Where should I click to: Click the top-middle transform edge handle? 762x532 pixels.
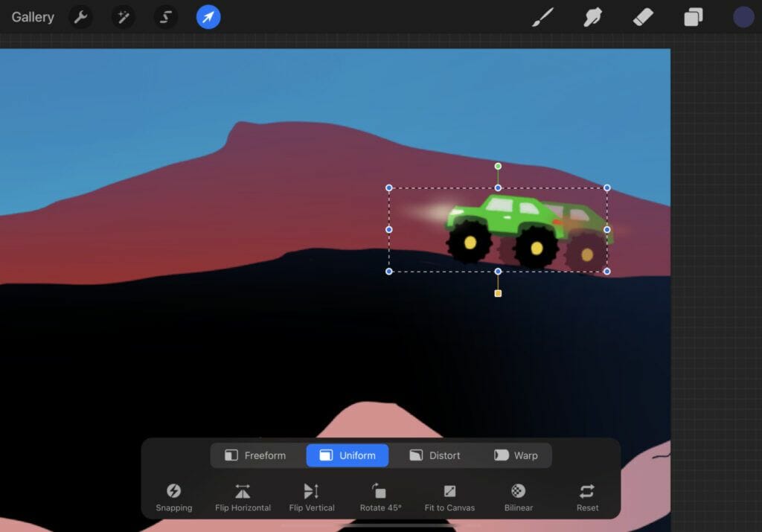[x=498, y=188]
